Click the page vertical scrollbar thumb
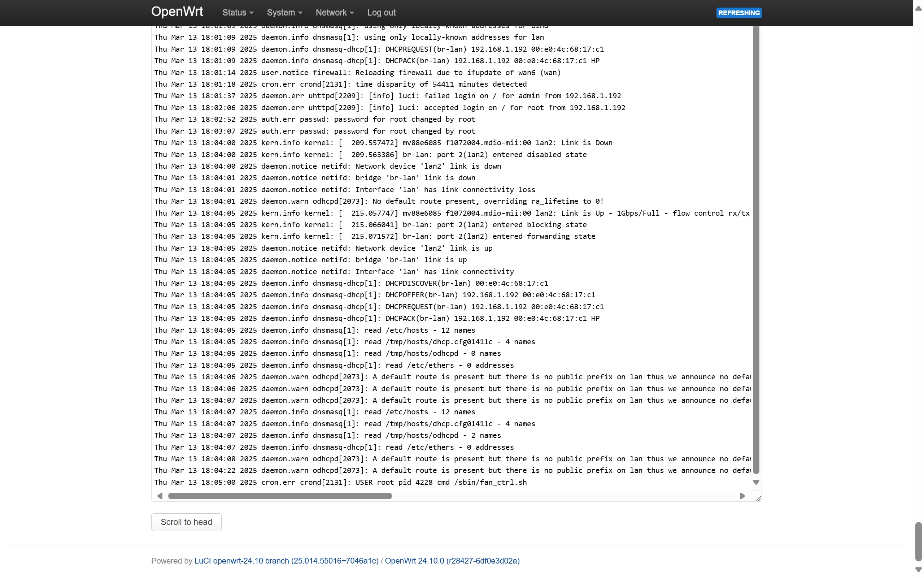The image size is (924, 578). pos(918,542)
